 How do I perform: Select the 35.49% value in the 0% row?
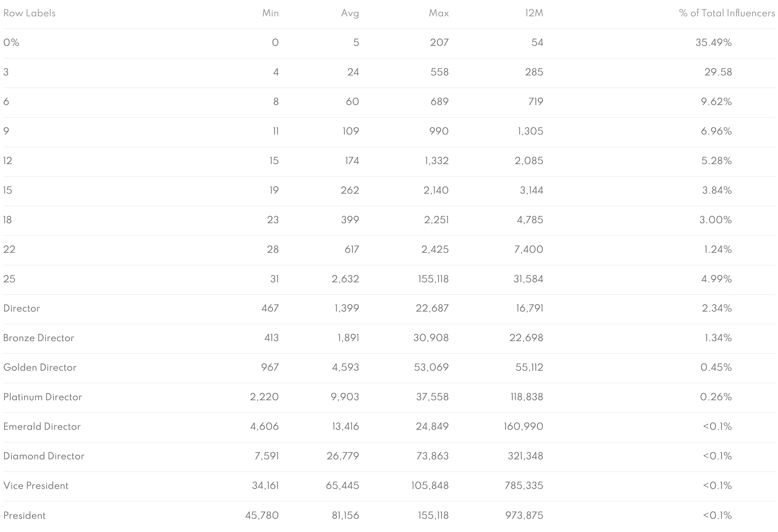coord(713,42)
